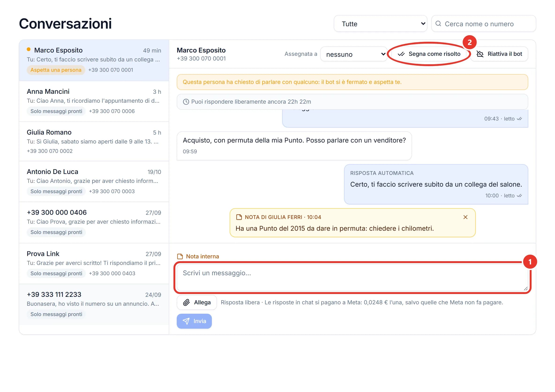Click the Aspetta una persona badge

56,70
